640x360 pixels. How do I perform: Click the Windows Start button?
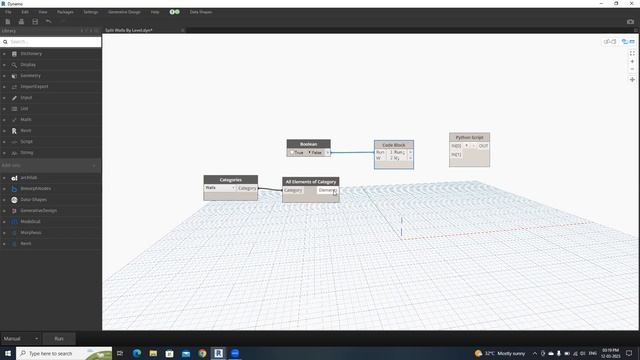tap(8, 353)
